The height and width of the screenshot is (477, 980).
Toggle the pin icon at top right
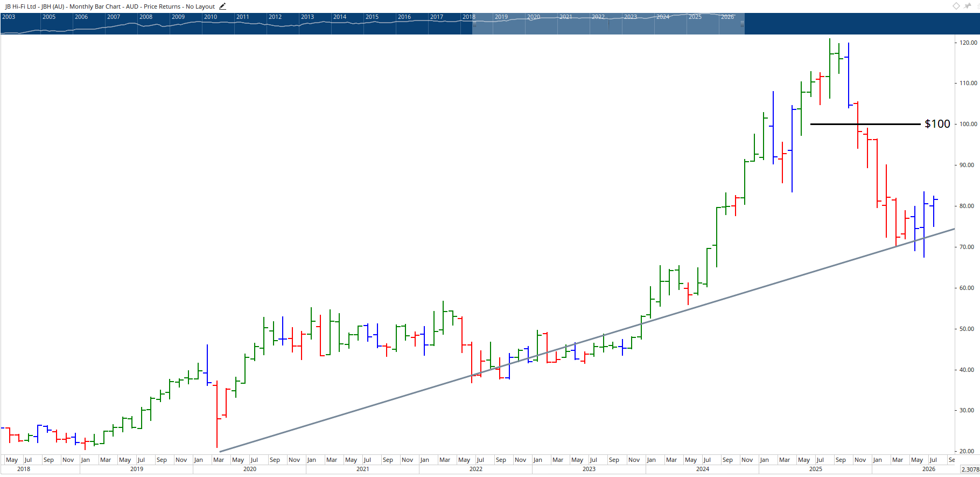(x=968, y=6)
